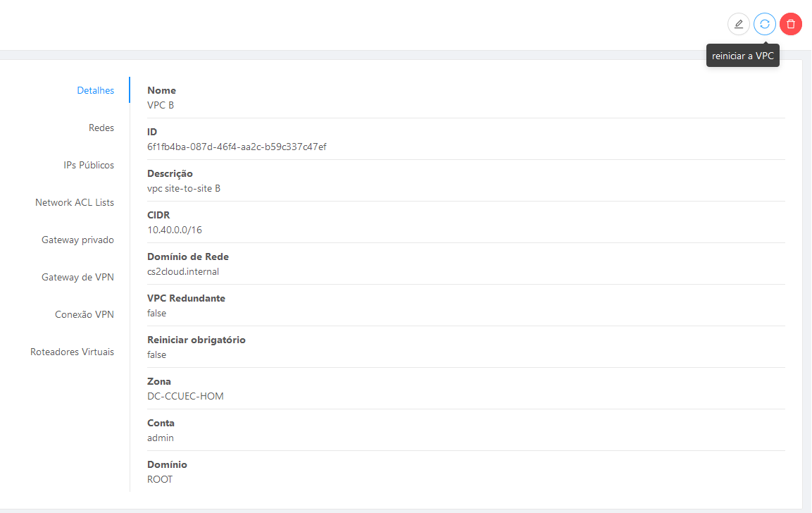Click the network domain cs2cloud.internal
Viewport: 812px width, 513px height.
coord(183,271)
